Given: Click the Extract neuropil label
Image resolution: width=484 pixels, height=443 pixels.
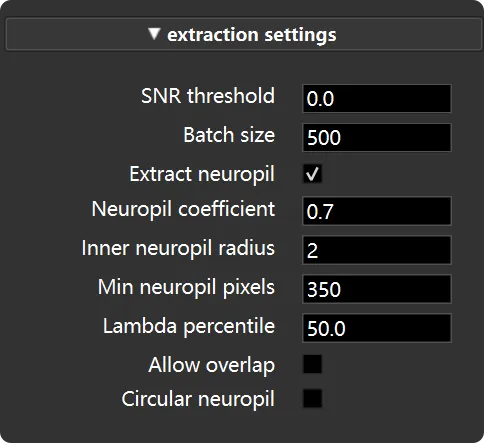Looking at the screenshot, I should coord(202,174).
